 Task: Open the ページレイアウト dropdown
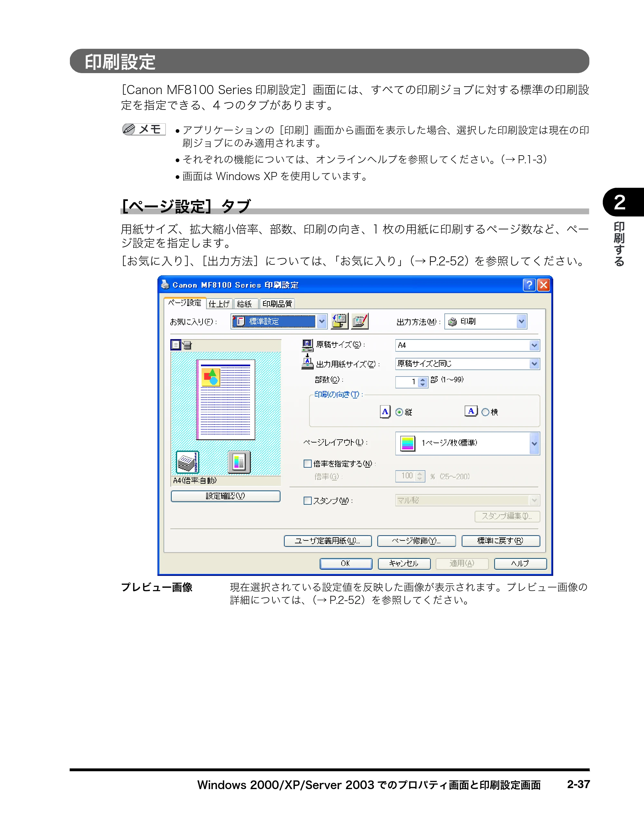[x=534, y=444]
